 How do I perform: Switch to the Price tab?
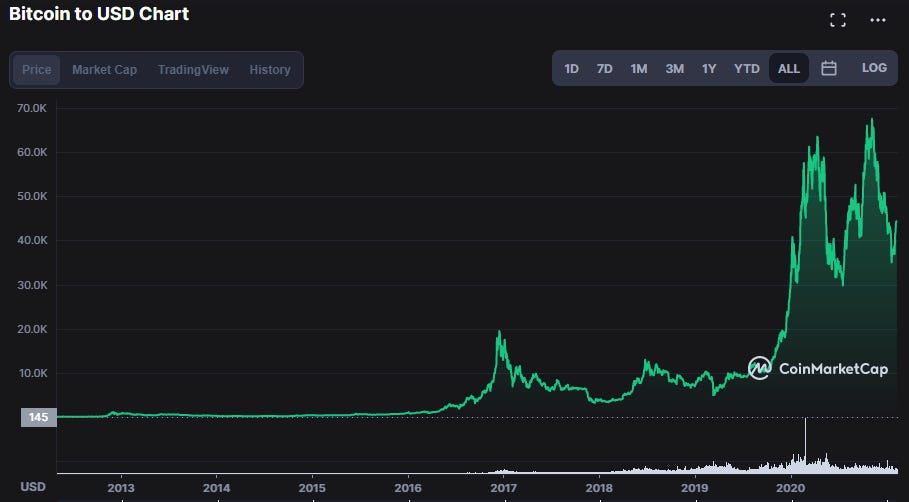[37, 70]
